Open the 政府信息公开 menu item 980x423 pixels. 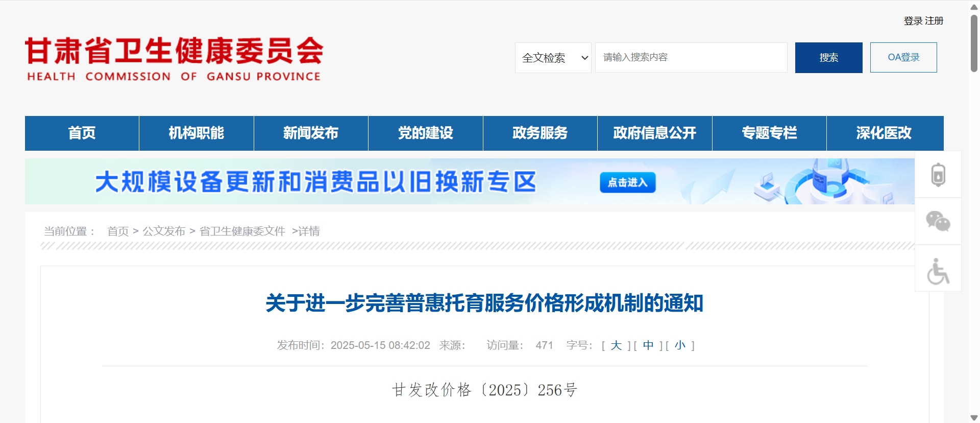pyautogui.click(x=654, y=133)
